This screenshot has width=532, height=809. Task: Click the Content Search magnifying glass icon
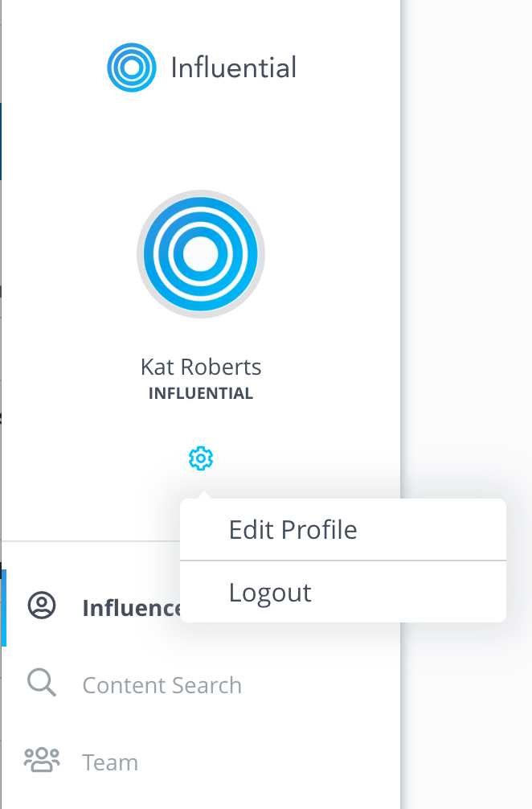(42, 683)
